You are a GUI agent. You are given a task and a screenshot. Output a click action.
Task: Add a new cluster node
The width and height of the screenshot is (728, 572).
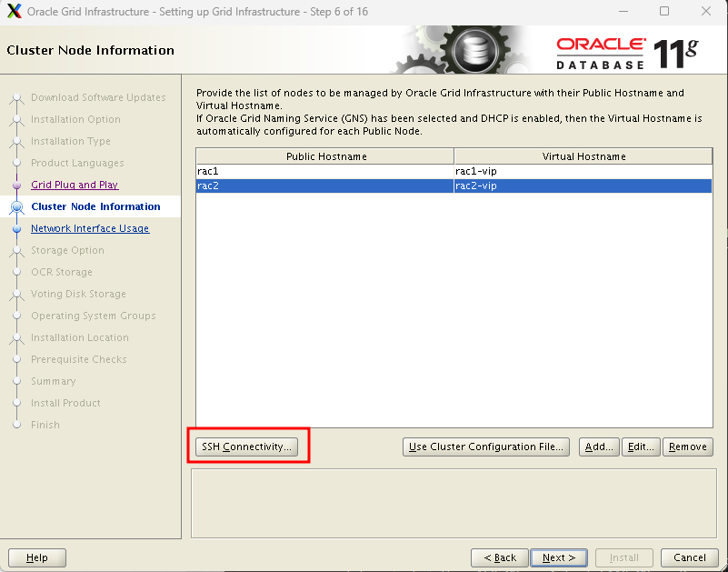click(598, 447)
